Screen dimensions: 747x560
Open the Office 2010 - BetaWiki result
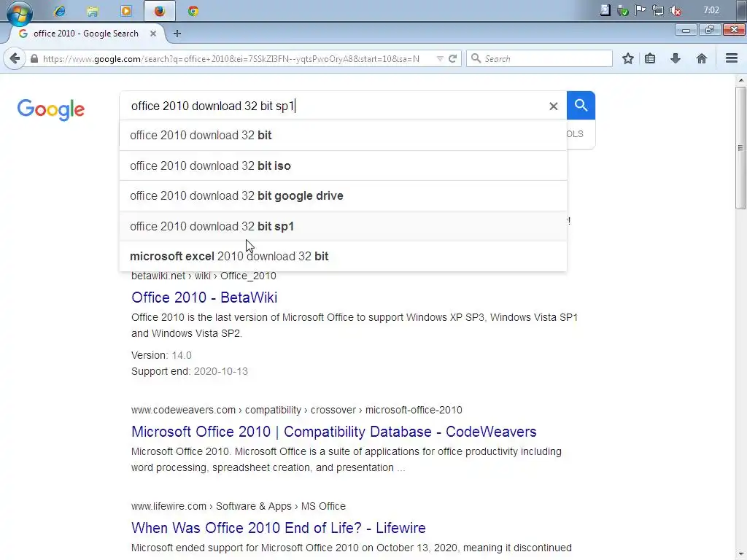click(204, 297)
